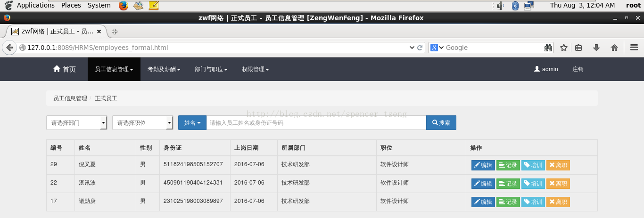The height and width of the screenshot is (218, 644).
Task: Edit employee 湛讯波 with 编辑 button
Action: coord(483,184)
